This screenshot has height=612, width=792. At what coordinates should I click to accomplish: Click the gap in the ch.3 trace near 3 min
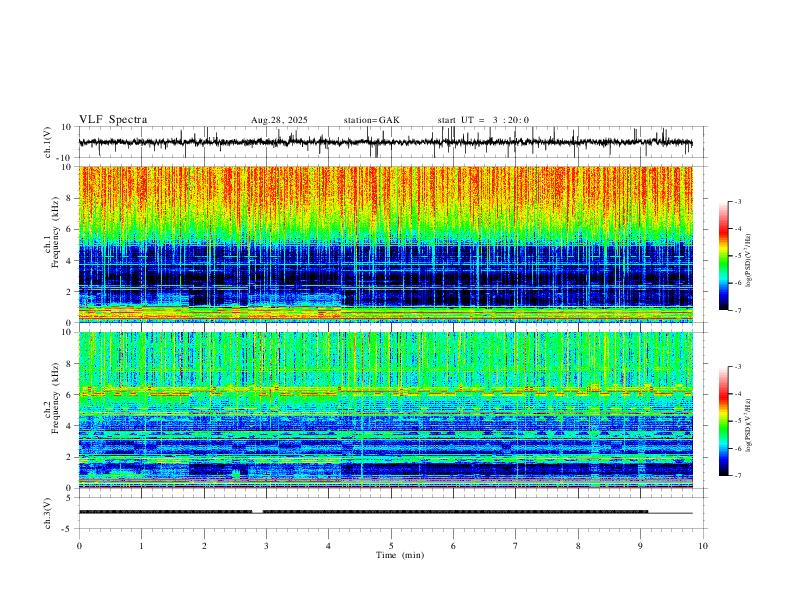pos(257,512)
